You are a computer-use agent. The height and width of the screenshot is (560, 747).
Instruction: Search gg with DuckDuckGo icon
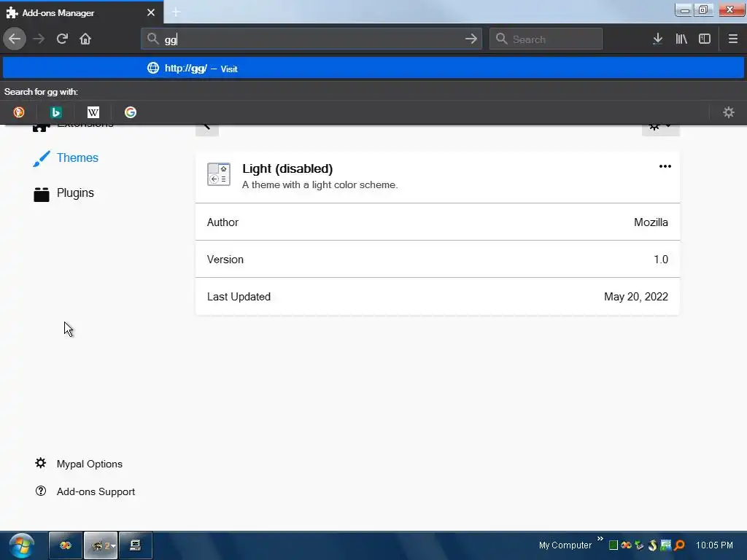18,112
